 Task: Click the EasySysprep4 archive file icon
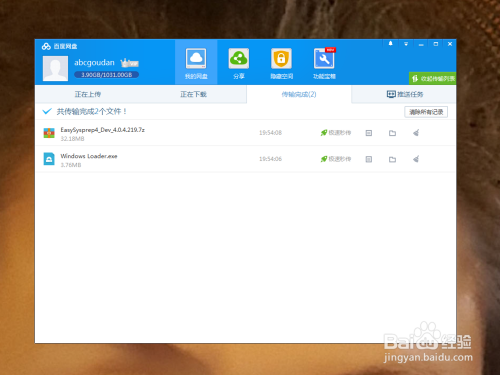[x=49, y=133]
